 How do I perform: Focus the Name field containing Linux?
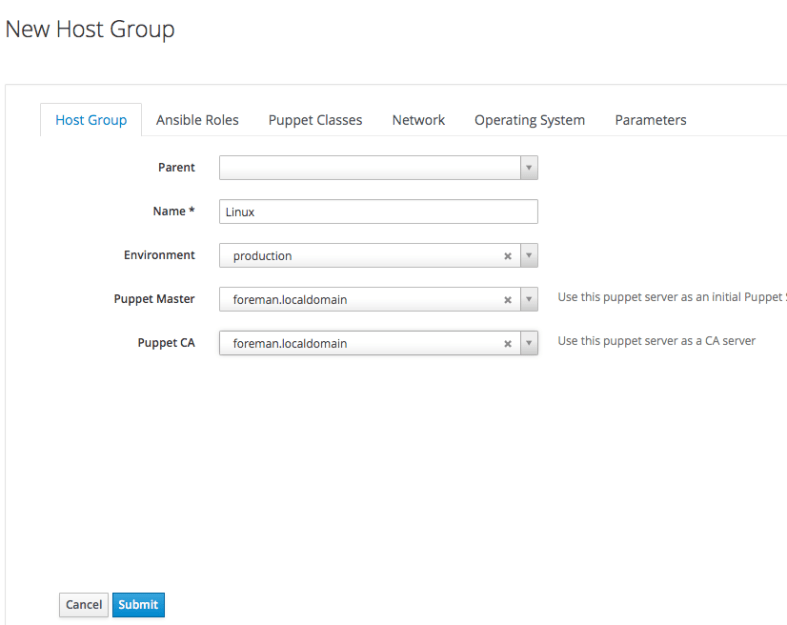378,212
